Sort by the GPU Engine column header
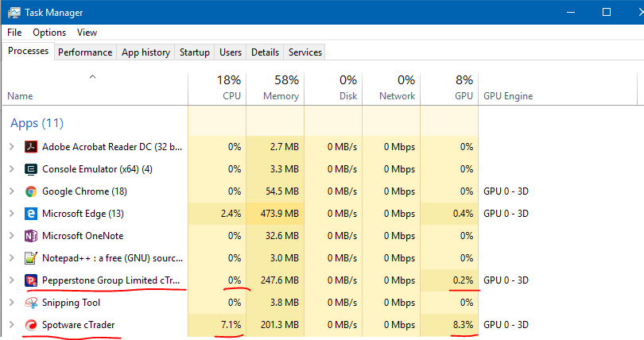This screenshot has width=644, height=340. 558,89
